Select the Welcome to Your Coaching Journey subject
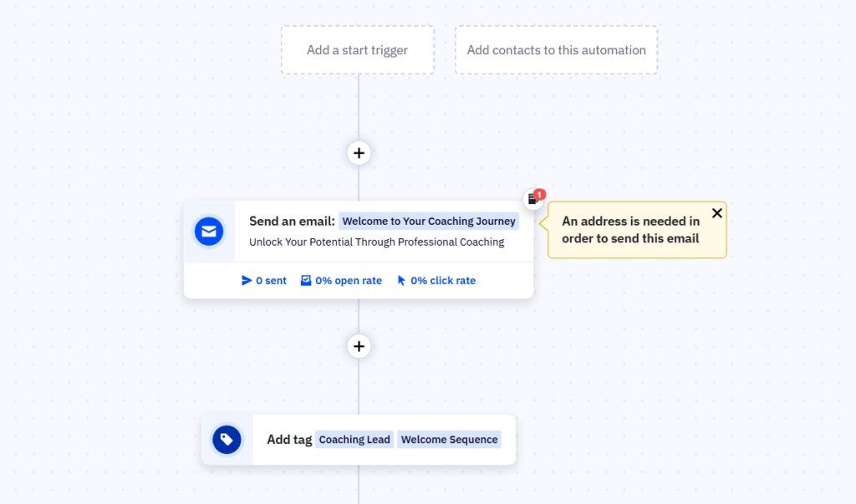 point(429,221)
